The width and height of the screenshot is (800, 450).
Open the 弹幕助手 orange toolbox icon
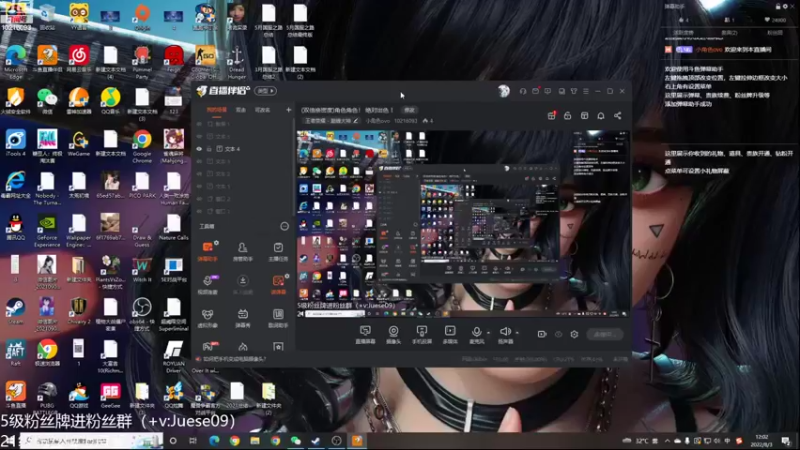(208, 247)
